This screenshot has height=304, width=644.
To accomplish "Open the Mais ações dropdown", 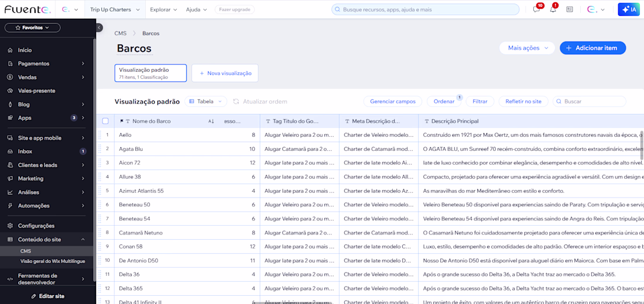I will coord(527,48).
